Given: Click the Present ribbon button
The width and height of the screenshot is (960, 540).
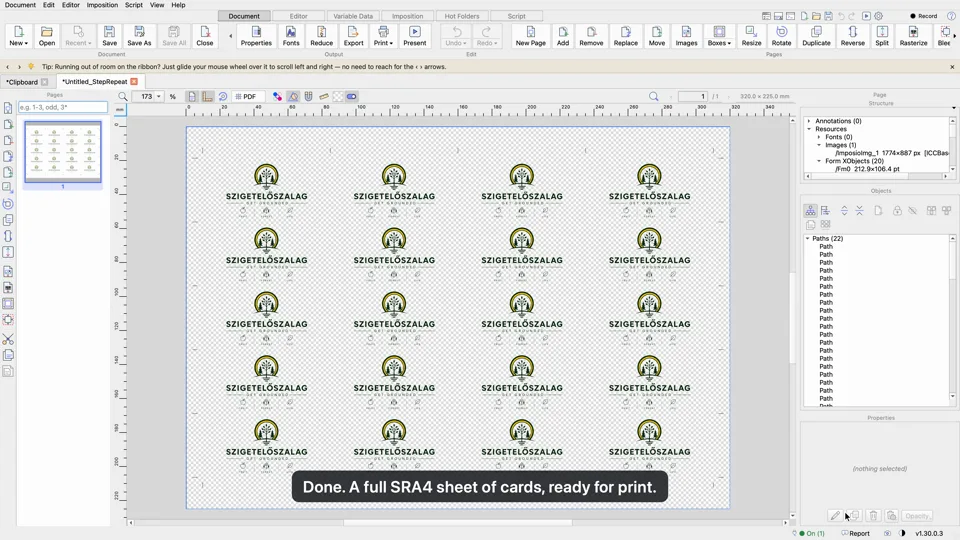Looking at the screenshot, I should tap(414, 36).
